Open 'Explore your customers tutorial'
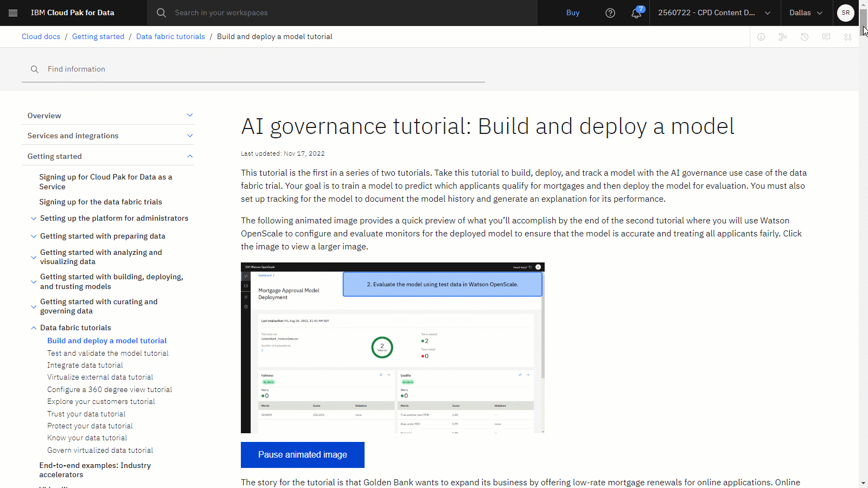 [x=101, y=401]
